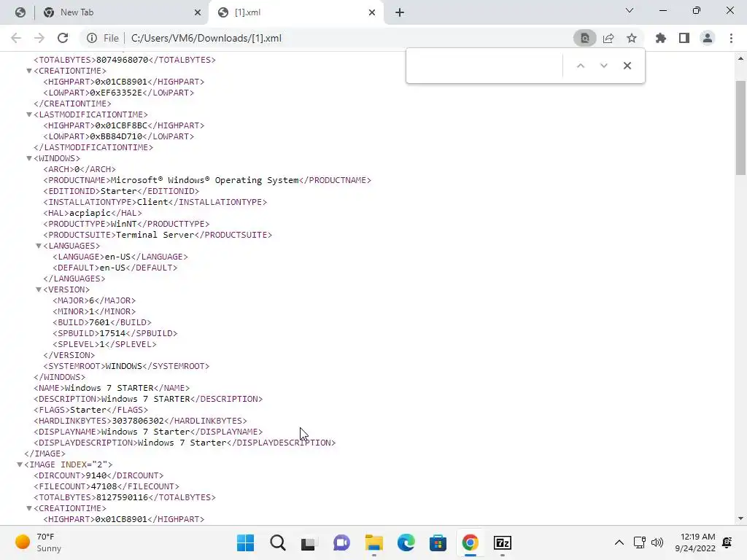Open the 7-Zip taskbar icon

[502, 542]
